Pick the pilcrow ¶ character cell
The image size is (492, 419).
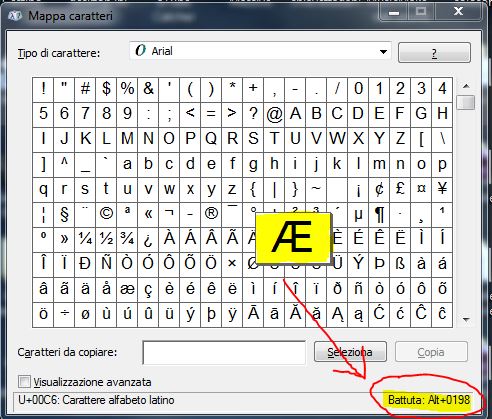coord(379,213)
